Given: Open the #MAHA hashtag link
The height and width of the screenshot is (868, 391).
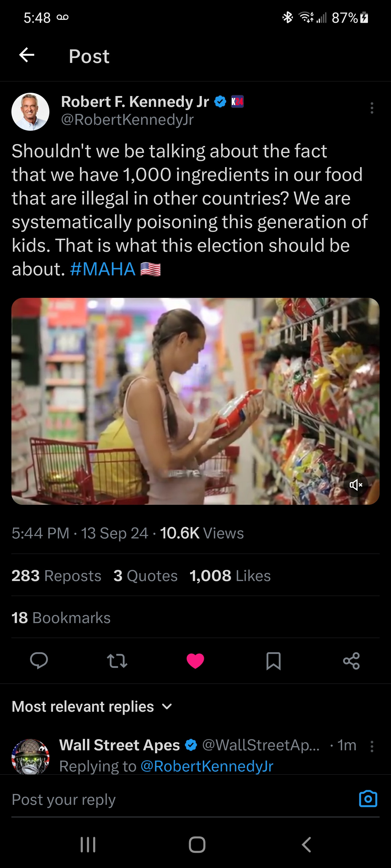Looking at the screenshot, I should click(x=103, y=269).
